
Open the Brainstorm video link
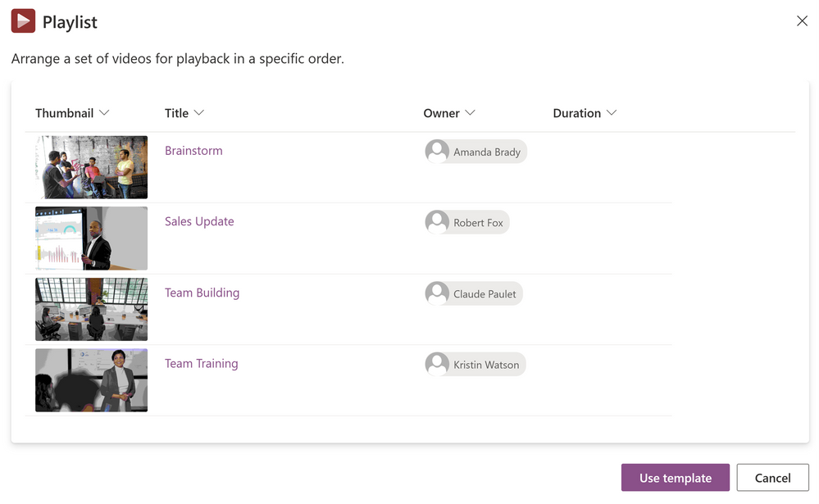[193, 151]
